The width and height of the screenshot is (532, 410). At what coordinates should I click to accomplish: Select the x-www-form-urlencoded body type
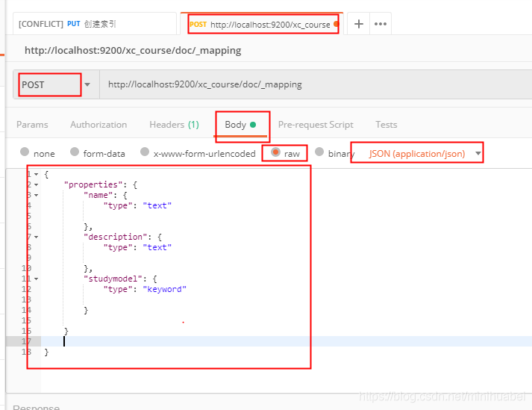(x=145, y=152)
